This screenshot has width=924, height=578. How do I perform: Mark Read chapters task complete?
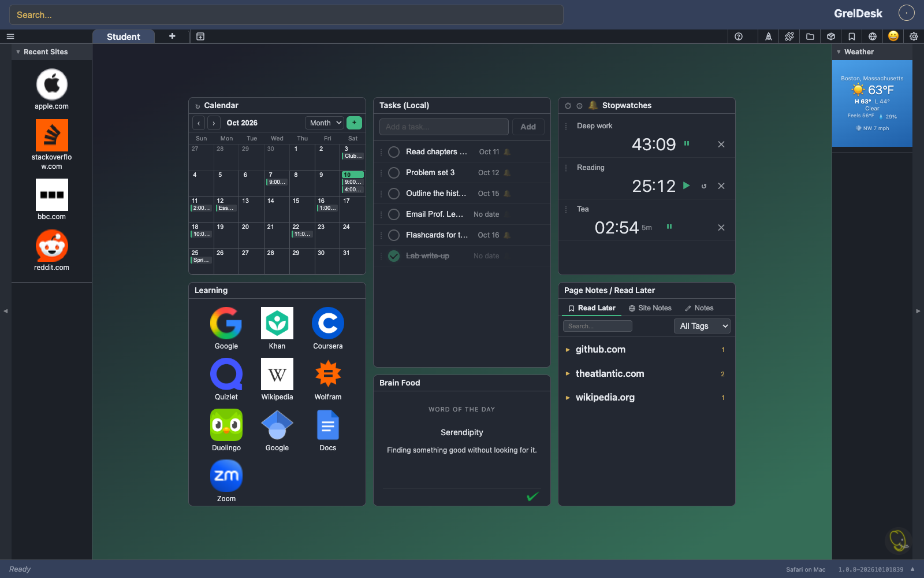394,152
